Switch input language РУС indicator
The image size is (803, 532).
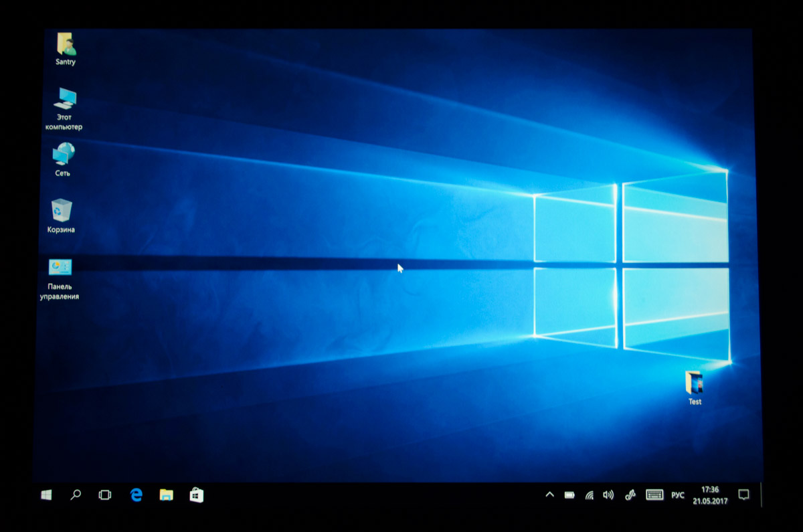pos(678,496)
